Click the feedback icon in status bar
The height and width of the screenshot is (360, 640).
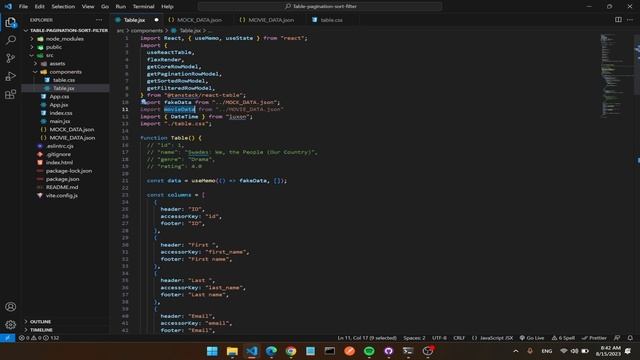click(617, 338)
